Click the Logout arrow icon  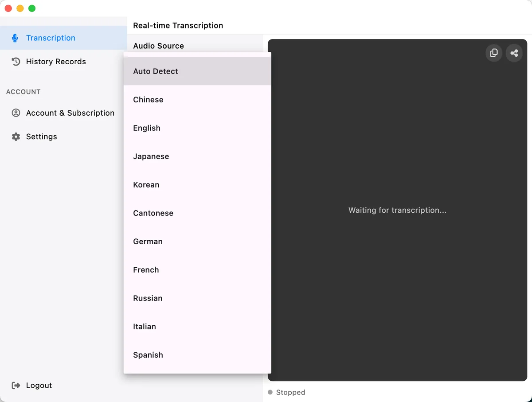(x=16, y=385)
